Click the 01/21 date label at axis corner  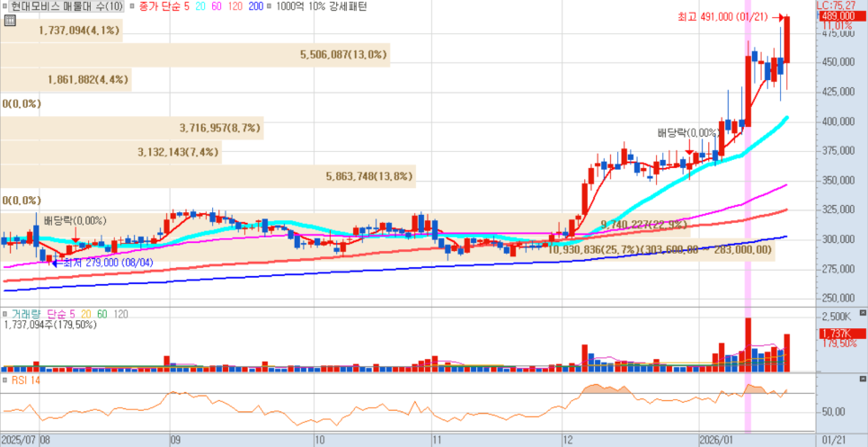834,439
